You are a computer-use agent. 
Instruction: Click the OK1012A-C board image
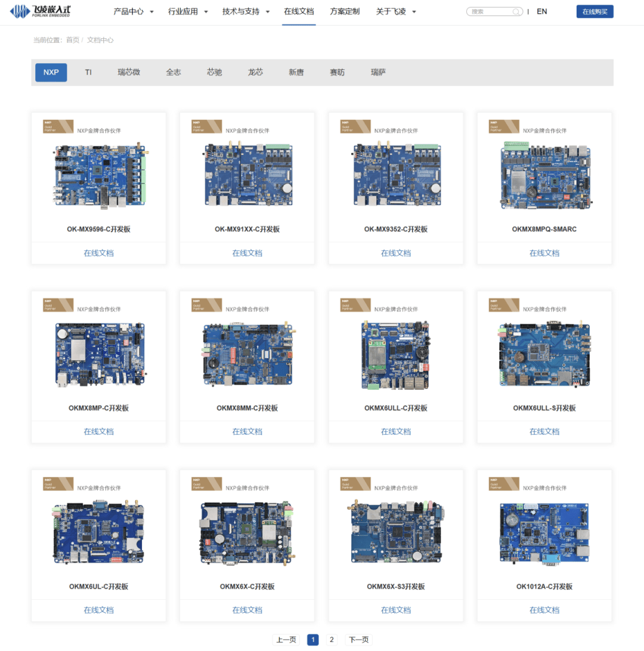[x=544, y=534]
